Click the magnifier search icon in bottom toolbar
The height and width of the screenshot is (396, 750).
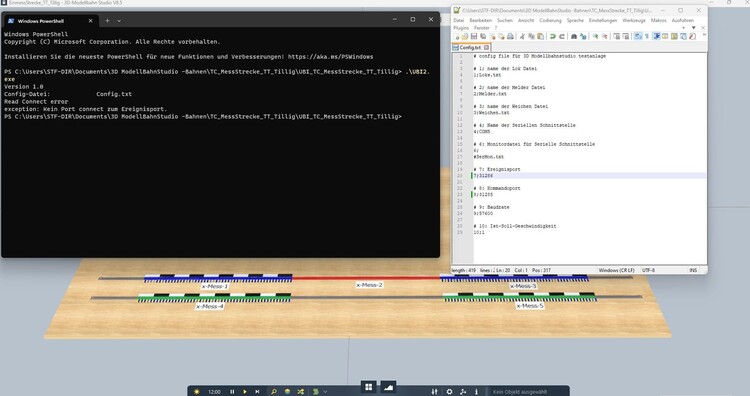274,392
